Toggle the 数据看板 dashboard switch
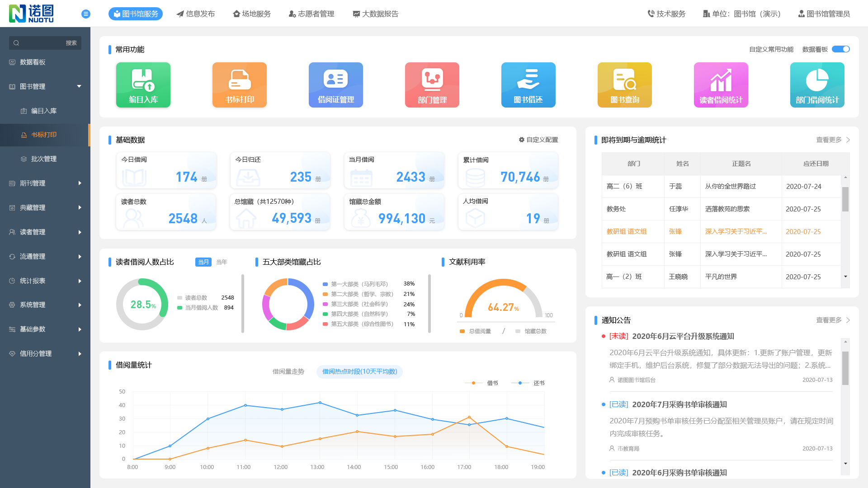 [841, 49]
